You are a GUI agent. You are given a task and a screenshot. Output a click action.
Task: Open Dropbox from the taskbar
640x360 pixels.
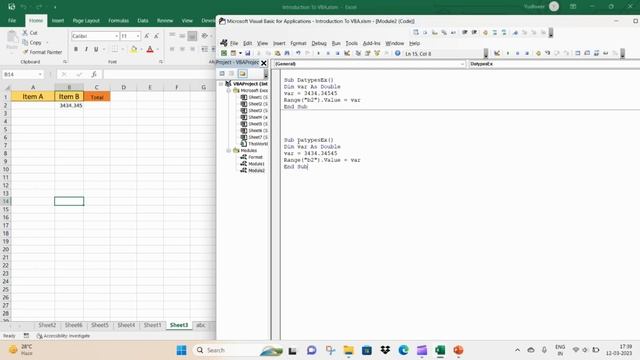click(x=385, y=350)
